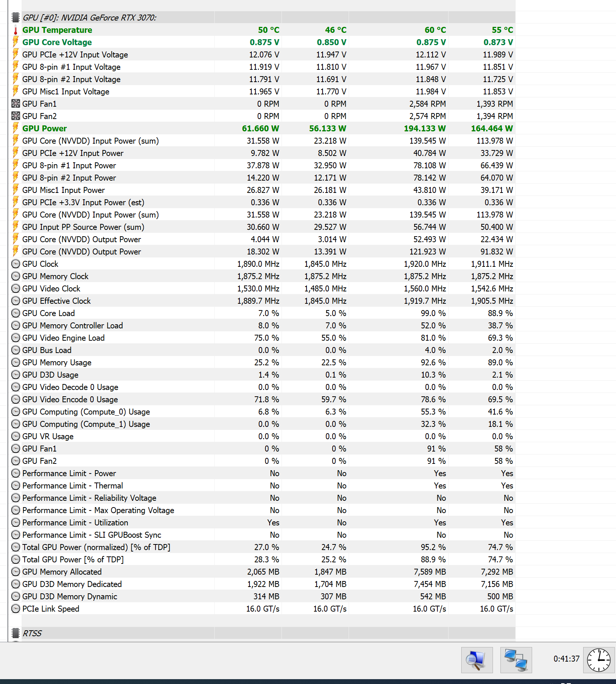Viewport: 616px width, 684px height.
Task: Click the gauge icon of Performance Limit - Utilization
Action: 16,522
